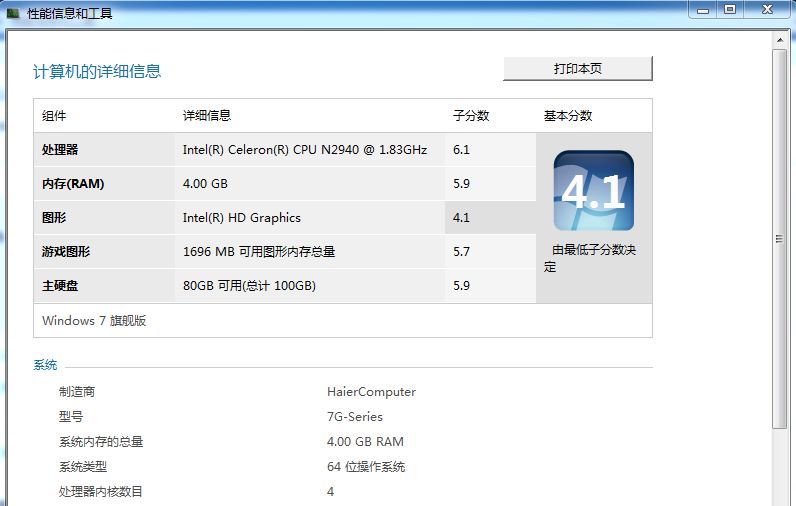Click the 制造商 label

tap(77, 392)
